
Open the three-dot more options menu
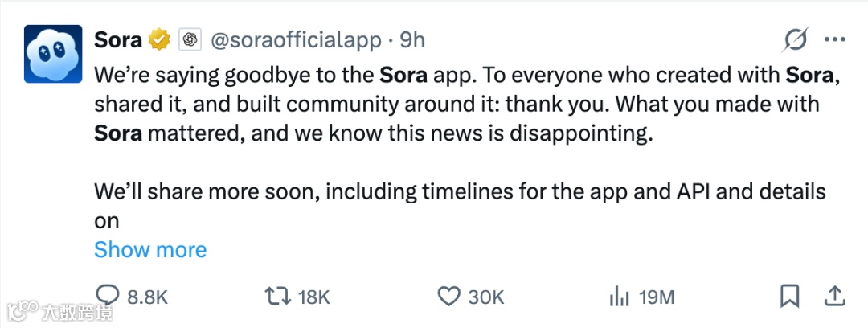(x=835, y=39)
